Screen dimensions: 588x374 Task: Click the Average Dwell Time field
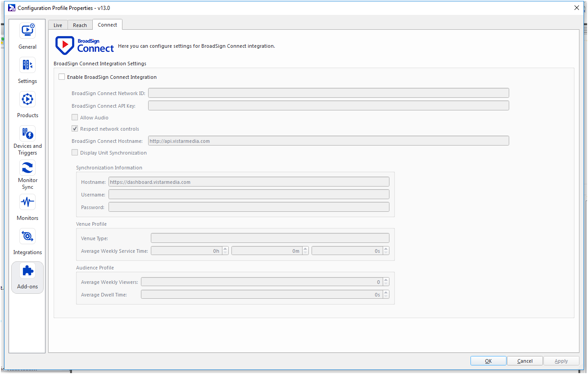point(262,295)
